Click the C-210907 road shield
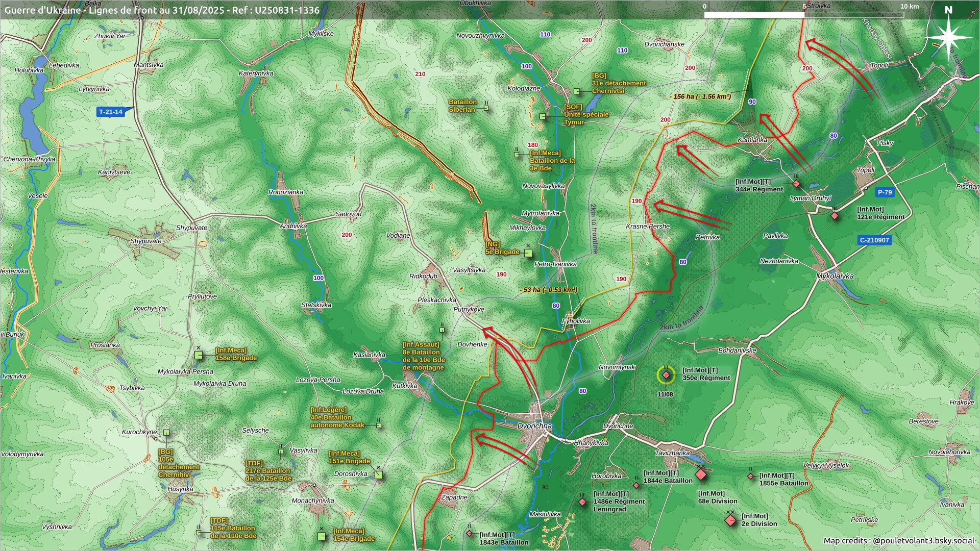The image size is (980, 551). [x=874, y=240]
